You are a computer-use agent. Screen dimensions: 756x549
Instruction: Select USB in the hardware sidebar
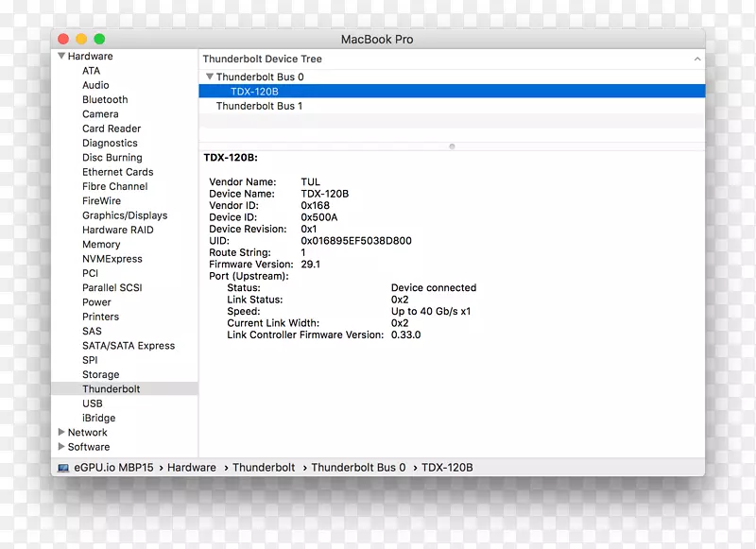(x=92, y=403)
